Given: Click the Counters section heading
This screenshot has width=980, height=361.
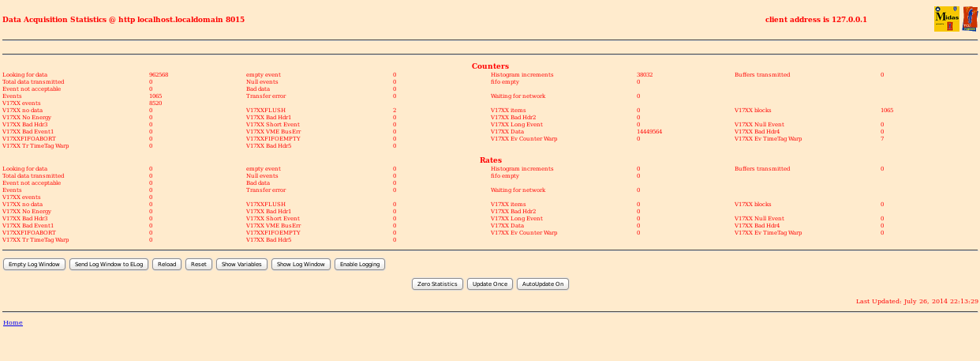Looking at the screenshot, I should [x=490, y=66].
